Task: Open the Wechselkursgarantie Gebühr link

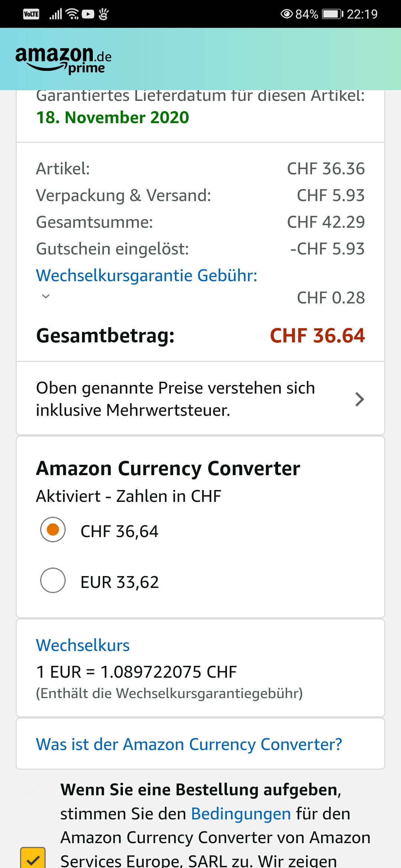Action: [147, 276]
